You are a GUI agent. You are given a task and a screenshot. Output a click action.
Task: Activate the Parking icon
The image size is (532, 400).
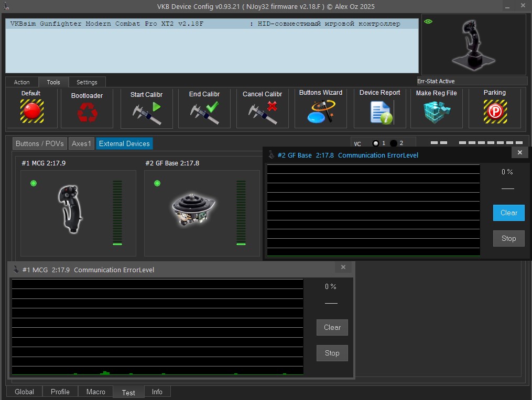click(495, 112)
